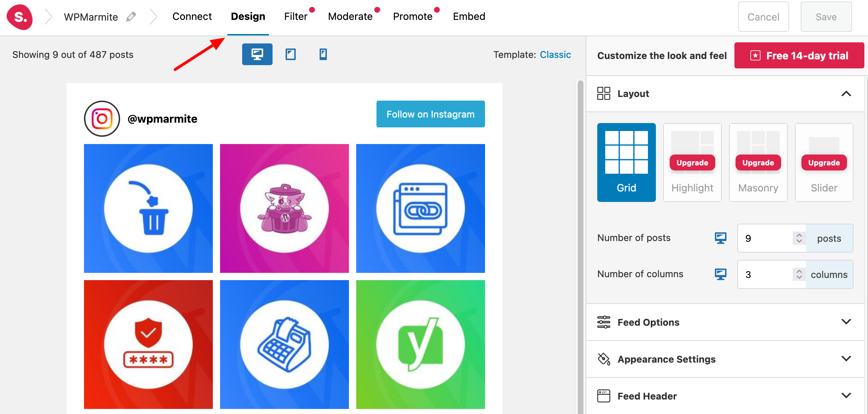The image size is (868, 414).
Task: Switch preview to tablet view
Action: pos(290,54)
